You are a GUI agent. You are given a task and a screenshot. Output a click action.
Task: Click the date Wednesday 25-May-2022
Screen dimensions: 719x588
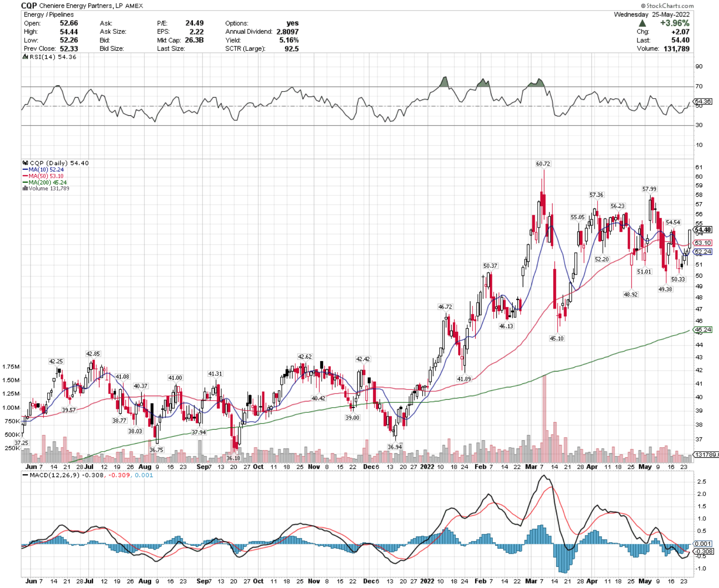(x=652, y=15)
